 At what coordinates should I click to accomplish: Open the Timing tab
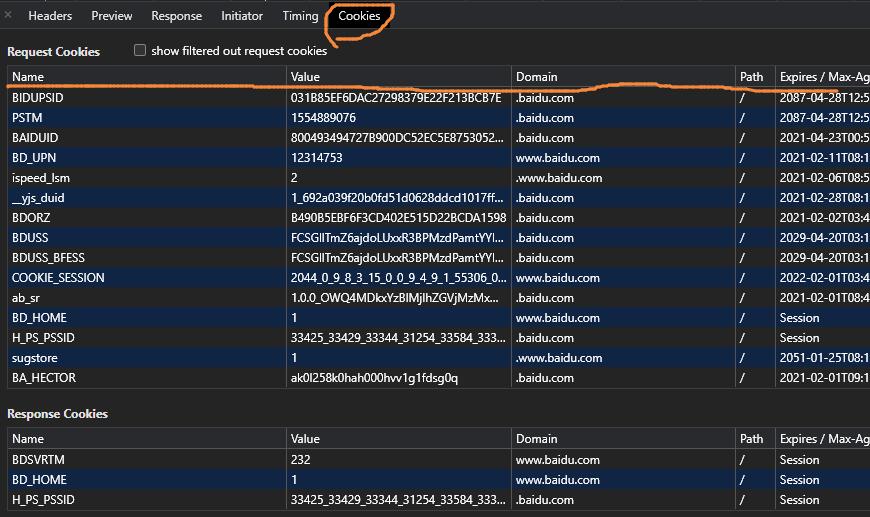point(300,16)
